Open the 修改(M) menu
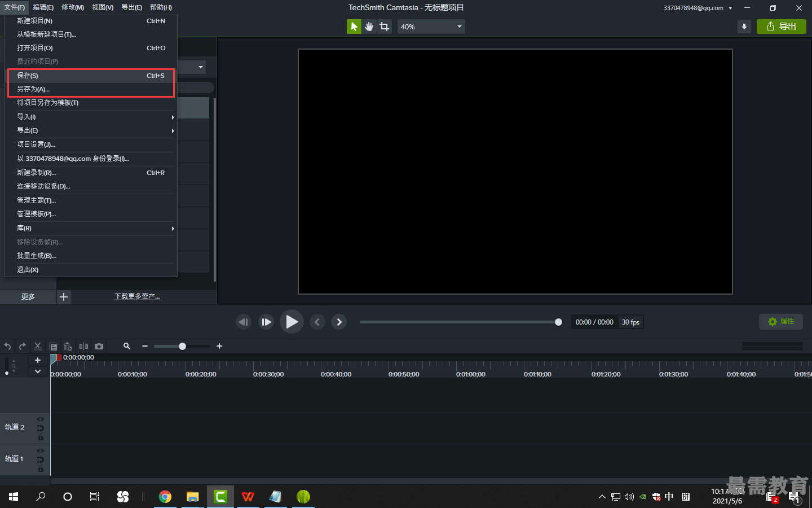 (x=73, y=7)
